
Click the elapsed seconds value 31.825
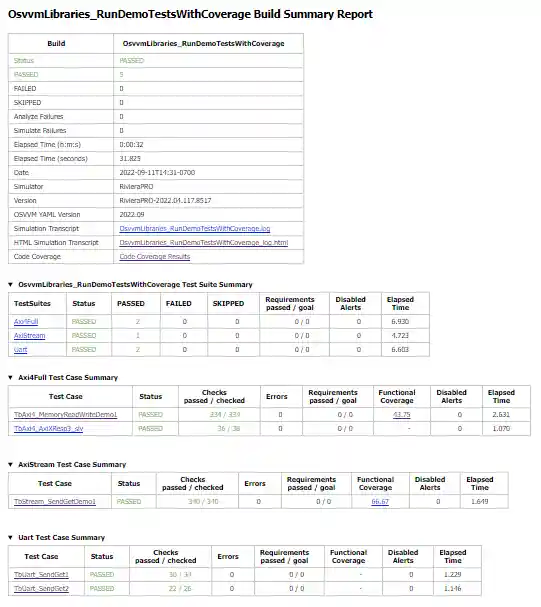pyautogui.click(x=130, y=158)
